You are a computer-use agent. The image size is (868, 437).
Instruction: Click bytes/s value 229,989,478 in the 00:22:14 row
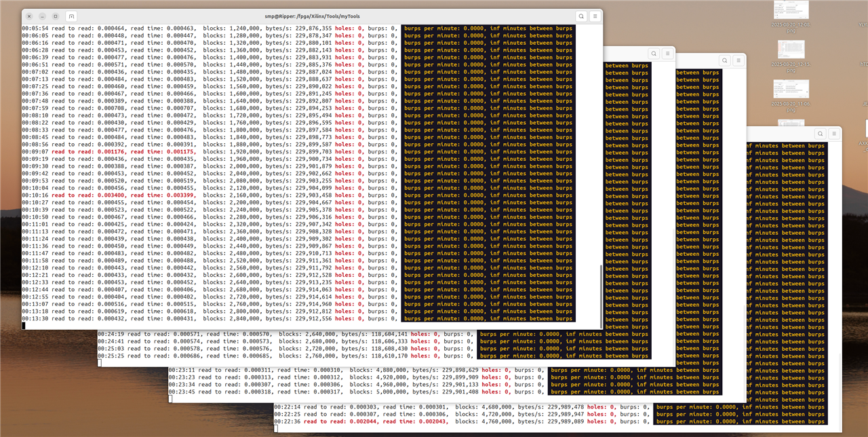pyautogui.click(x=566, y=406)
